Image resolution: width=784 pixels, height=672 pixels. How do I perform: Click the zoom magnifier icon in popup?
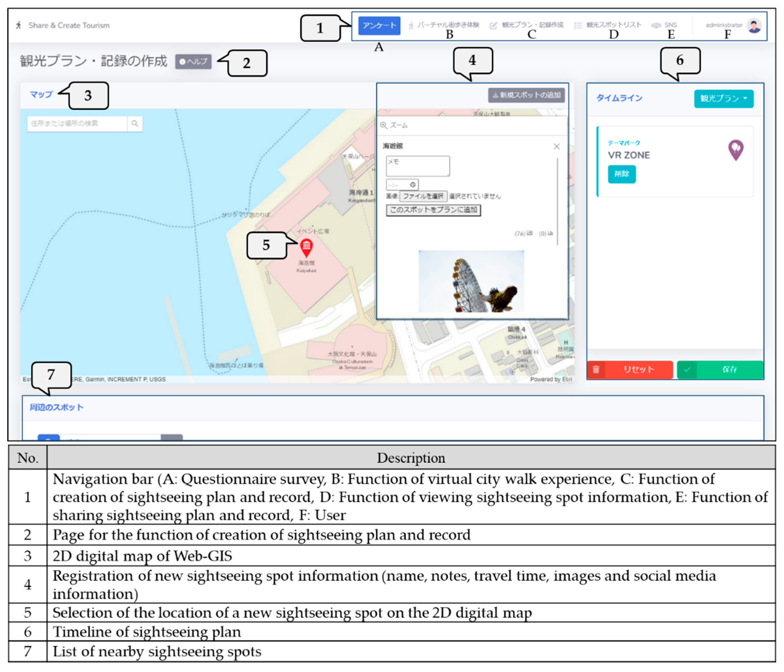tap(384, 125)
